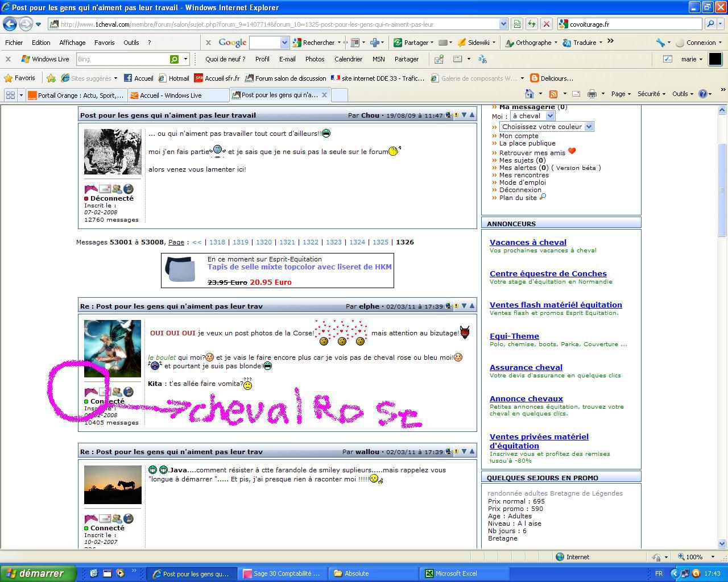Toggle Compatibility View in the address bar
The width and height of the screenshot is (728, 582).
pos(516,24)
